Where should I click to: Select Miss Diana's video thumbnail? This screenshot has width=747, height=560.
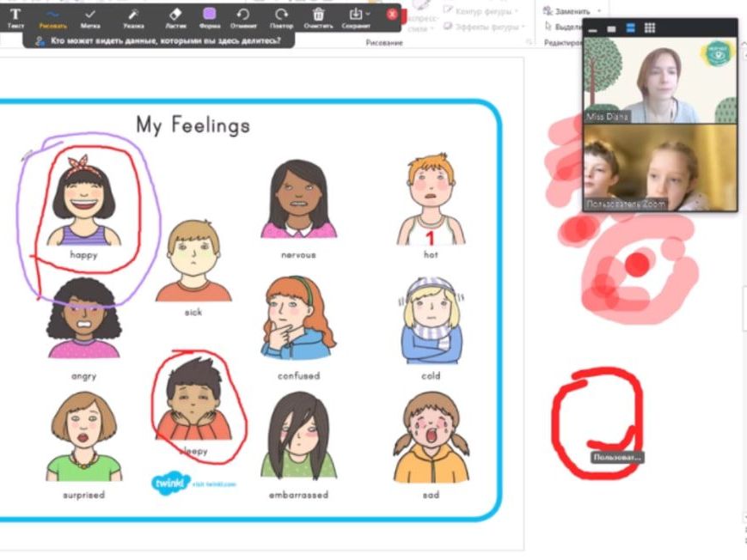[x=660, y=81]
